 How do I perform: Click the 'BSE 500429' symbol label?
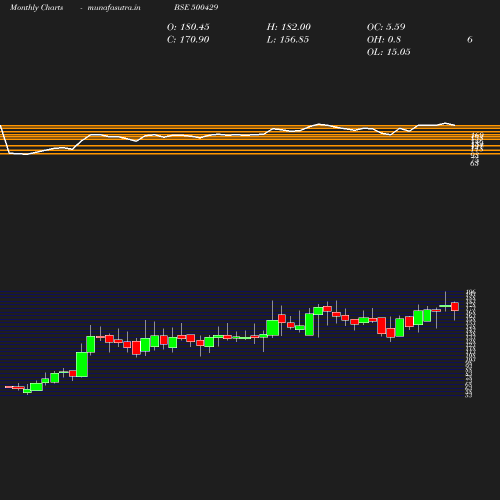(x=196, y=7)
